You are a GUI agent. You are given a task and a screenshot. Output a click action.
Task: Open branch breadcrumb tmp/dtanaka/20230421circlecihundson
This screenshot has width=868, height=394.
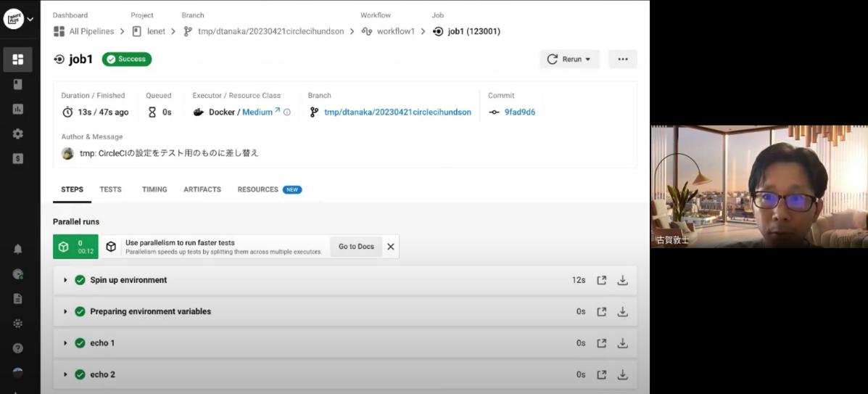click(x=263, y=32)
